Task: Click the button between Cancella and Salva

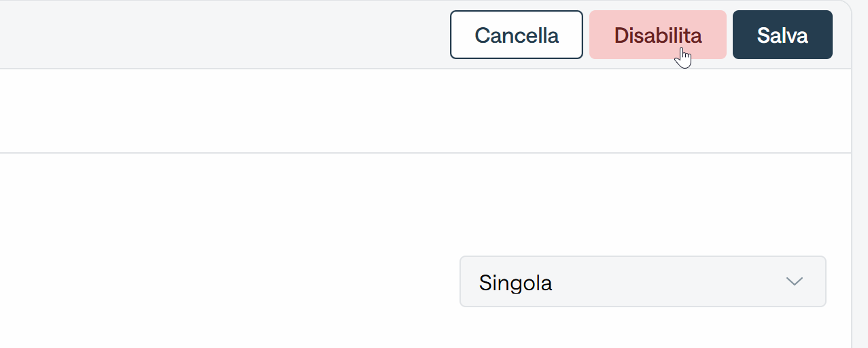Action: [658, 35]
